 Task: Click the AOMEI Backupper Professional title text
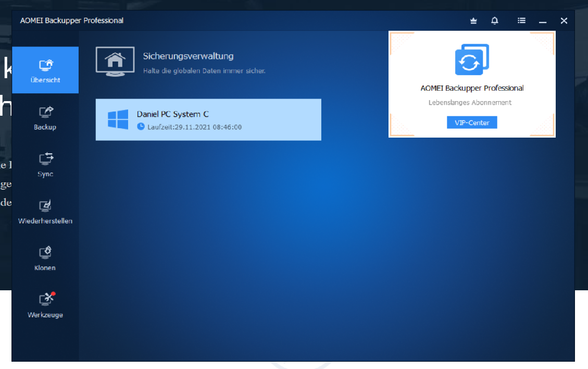72,21
